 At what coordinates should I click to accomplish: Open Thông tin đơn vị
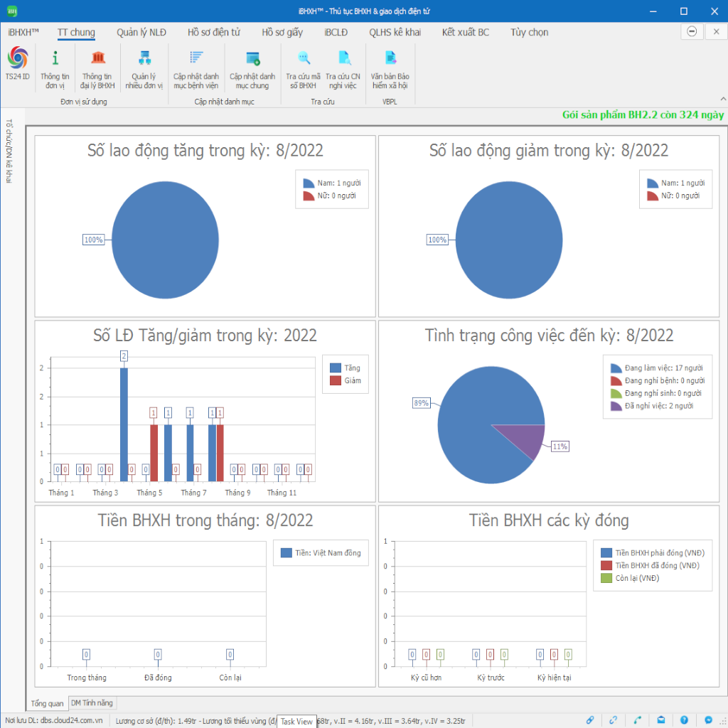click(55, 68)
